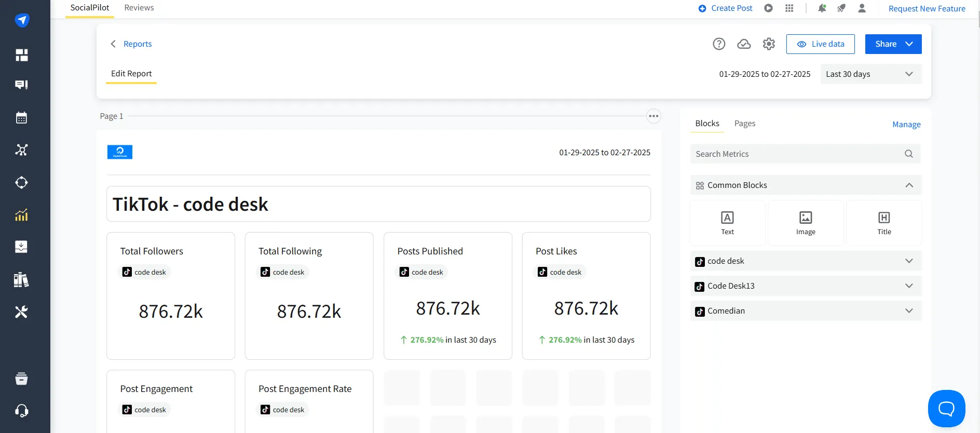This screenshot has width=980, height=433.
Task: Add the Image common block
Action: [x=806, y=223]
